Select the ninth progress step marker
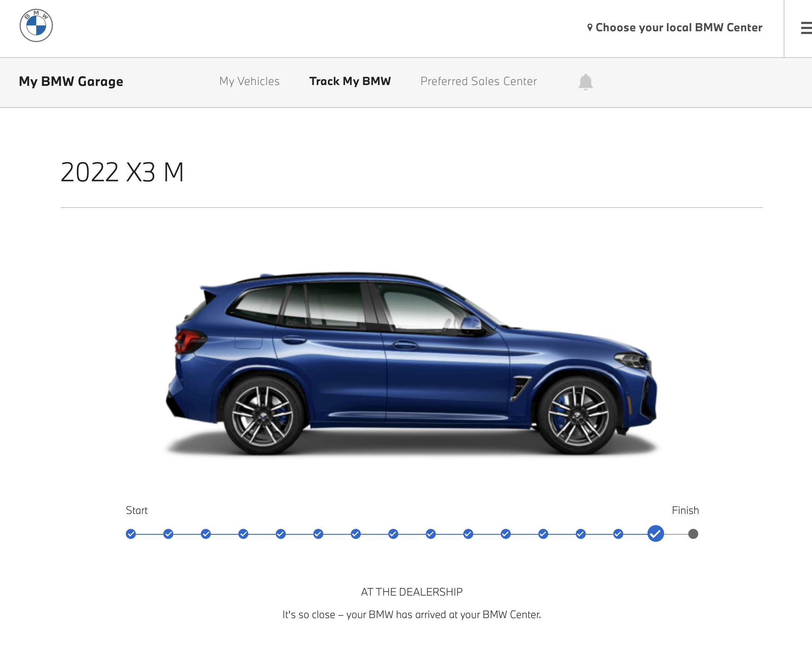The height and width of the screenshot is (656, 812). (x=431, y=534)
